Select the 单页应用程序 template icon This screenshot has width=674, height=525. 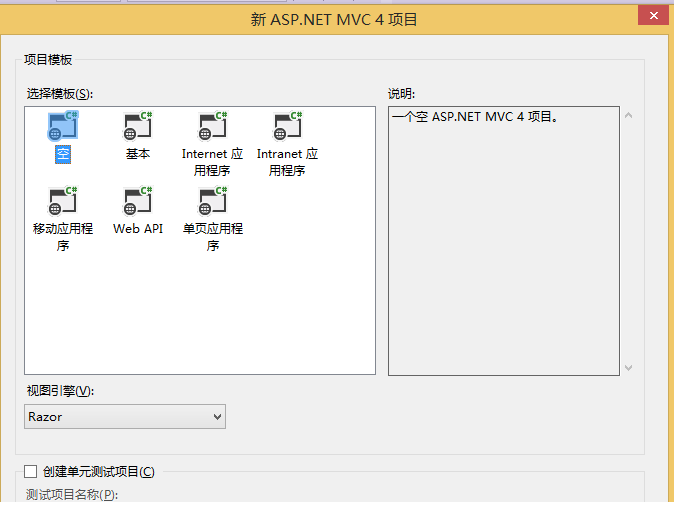click(212, 201)
